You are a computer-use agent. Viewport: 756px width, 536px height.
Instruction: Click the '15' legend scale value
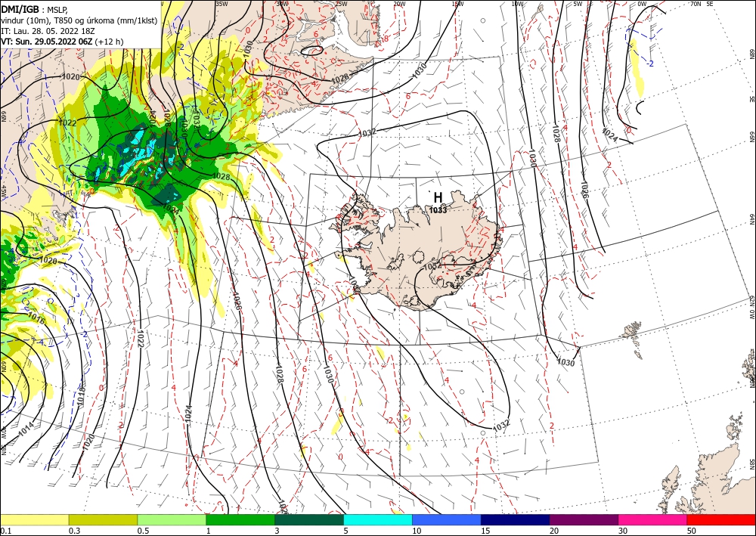485,531
